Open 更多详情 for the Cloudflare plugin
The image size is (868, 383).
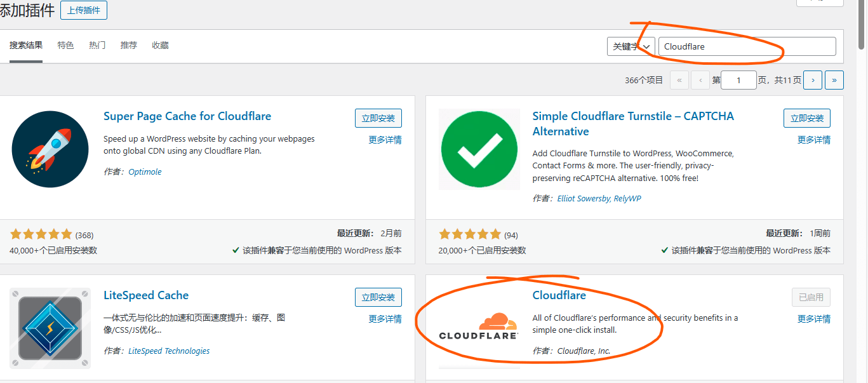814,319
